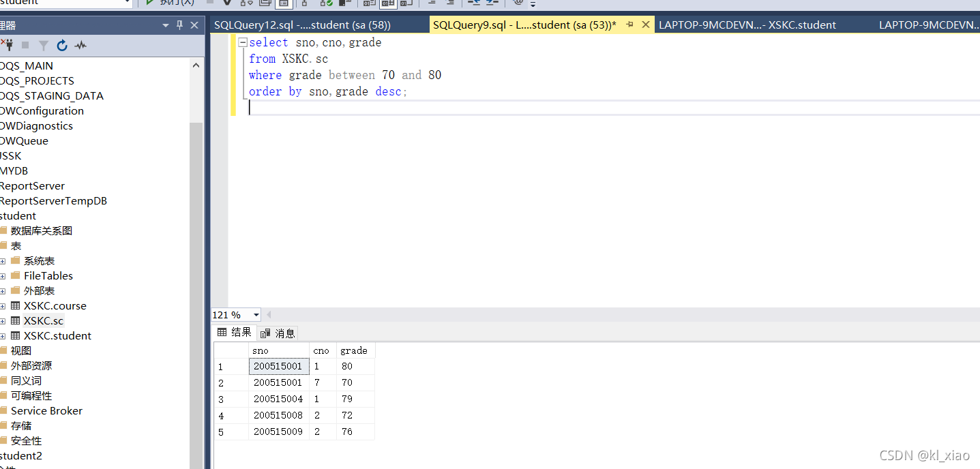Select the 数据库关系图 folder
Viewport: 980px width, 469px height.
click(42, 231)
